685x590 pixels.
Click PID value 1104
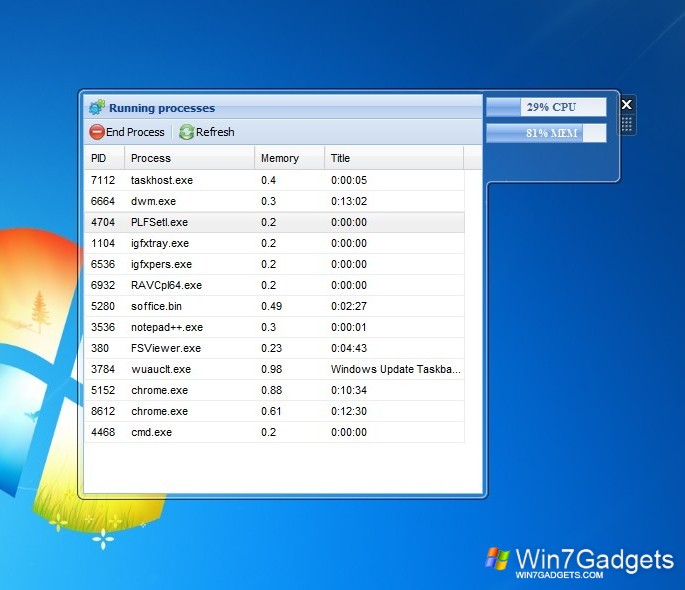103,243
